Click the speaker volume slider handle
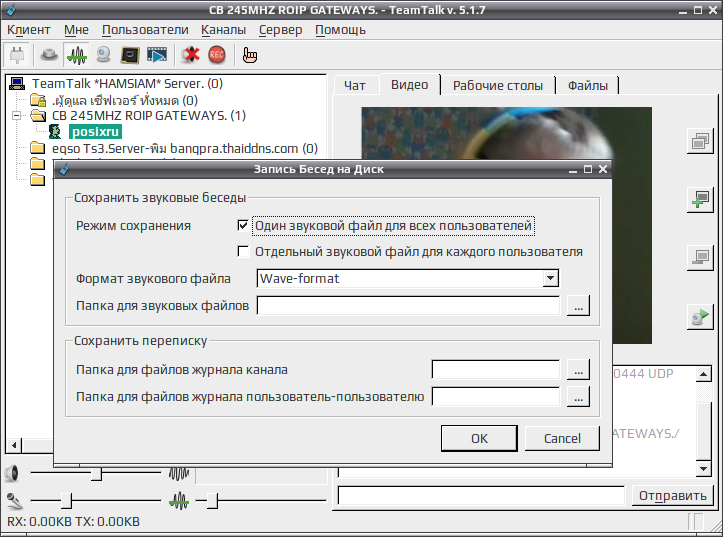Viewport: 723px width, 537px height. [96, 473]
